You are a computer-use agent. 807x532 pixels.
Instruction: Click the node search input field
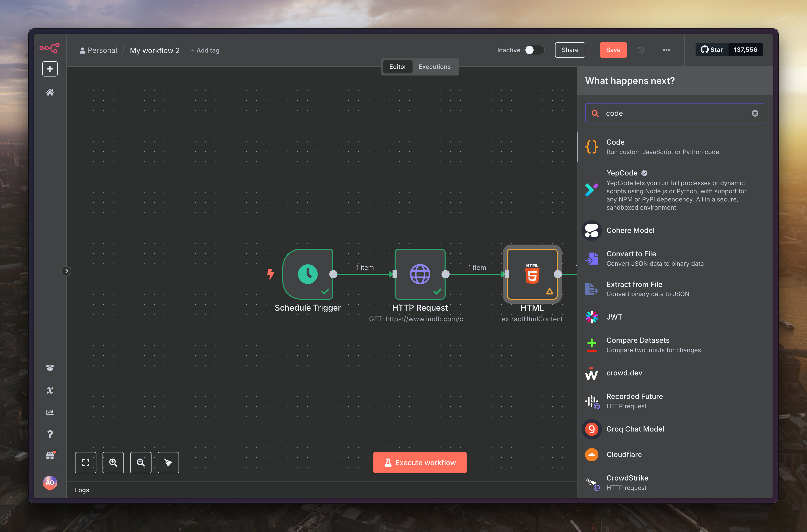(675, 113)
